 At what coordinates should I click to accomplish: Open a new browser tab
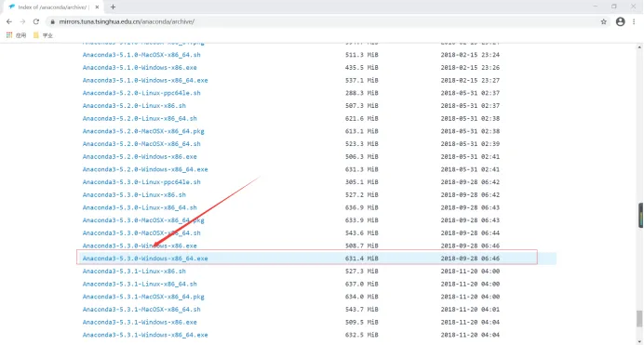pyautogui.click(x=113, y=7)
